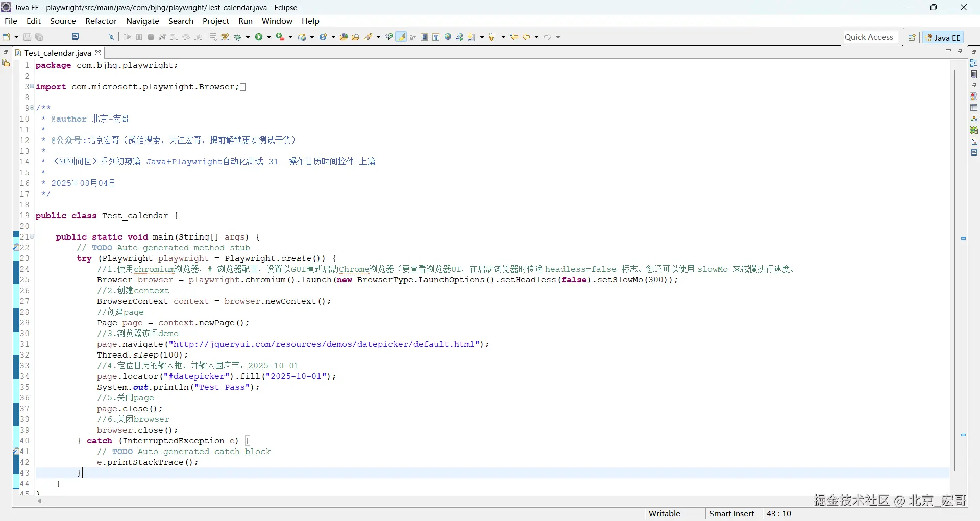Image resolution: width=980 pixels, height=521 pixels.
Task: Open the Properties view icon on right
Action: tap(974, 108)
